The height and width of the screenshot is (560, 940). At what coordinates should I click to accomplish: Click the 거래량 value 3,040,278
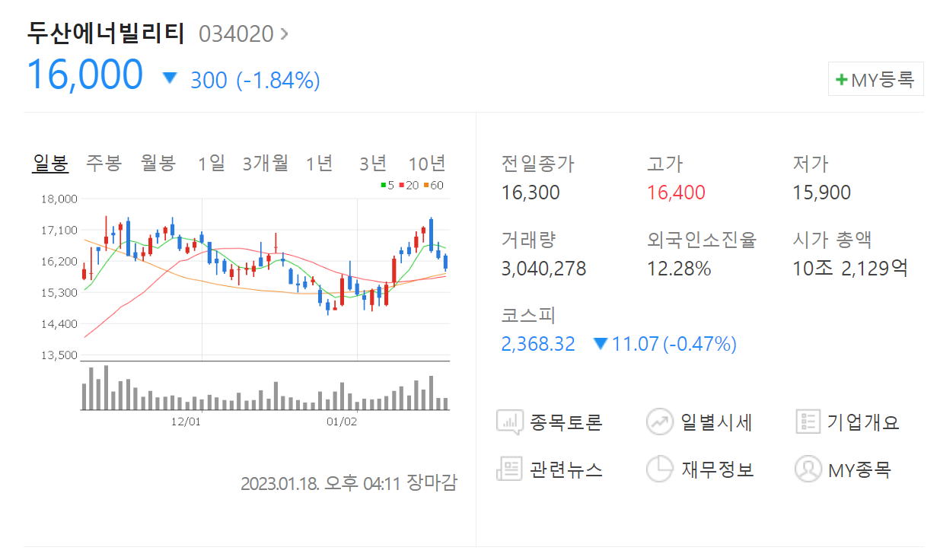(x=543, y=269)
